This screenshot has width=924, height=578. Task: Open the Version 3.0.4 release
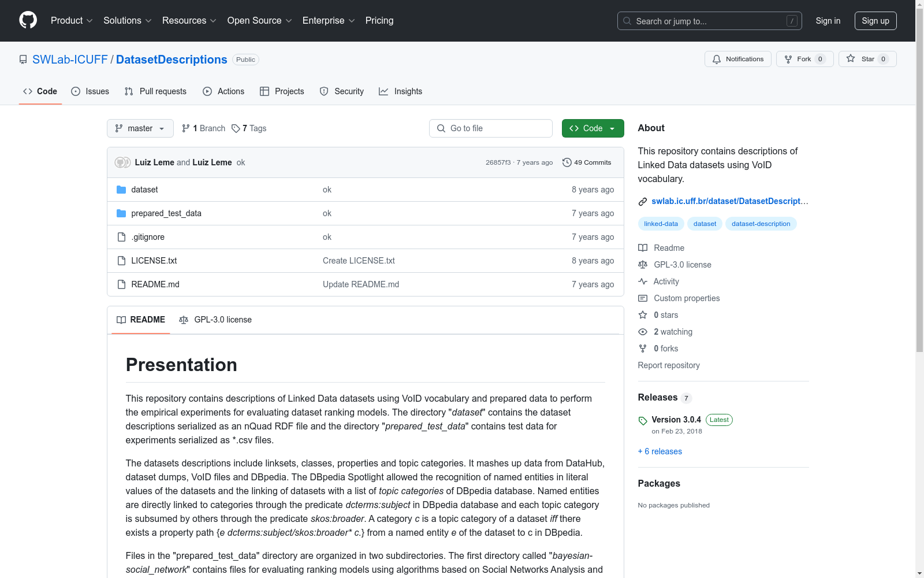point(676,420)
